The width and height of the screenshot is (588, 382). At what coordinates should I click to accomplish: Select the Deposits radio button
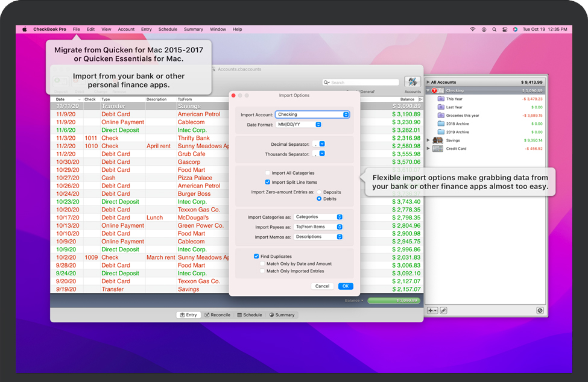tap(320, 192)
